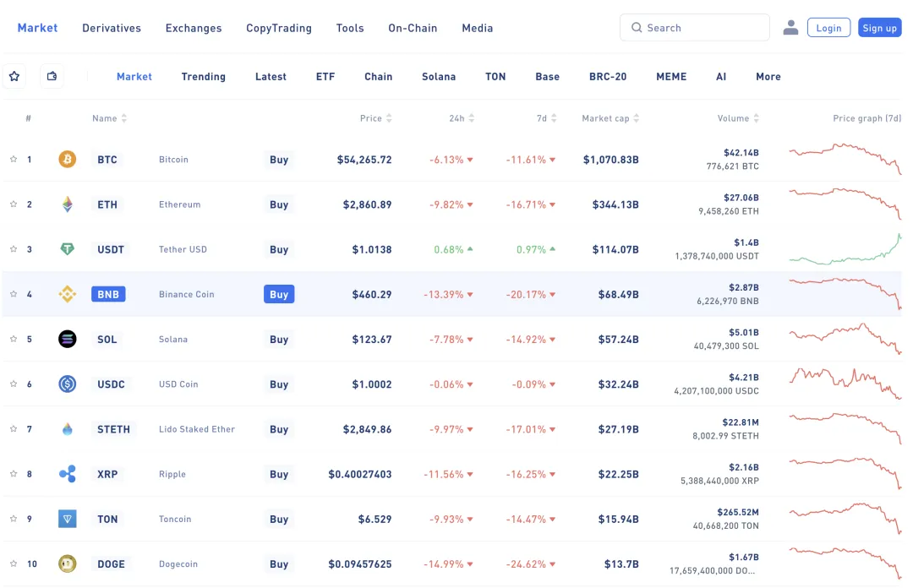The image size is (913, 588).
Task: Click the Solana coin logo icon
Action: [x=68, y=339]
